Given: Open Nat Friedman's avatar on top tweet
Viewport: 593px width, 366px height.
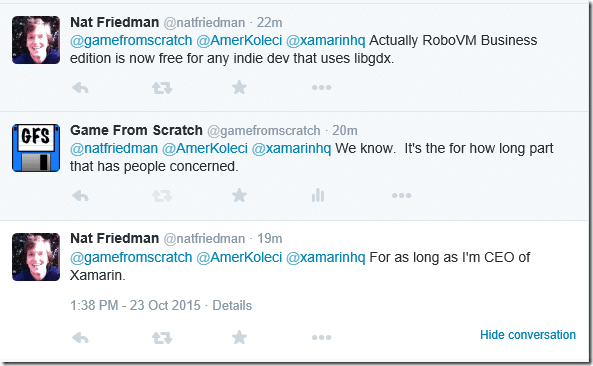Looking at the screenshot, I should pyautogui.click(x=36, y=40).
